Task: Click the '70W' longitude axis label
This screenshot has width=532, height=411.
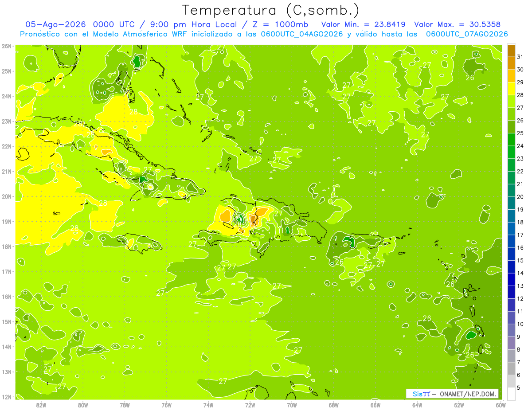Action: click(x=292, y=405)
